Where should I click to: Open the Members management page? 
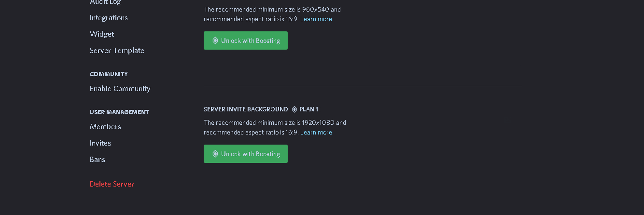[105, 127]
